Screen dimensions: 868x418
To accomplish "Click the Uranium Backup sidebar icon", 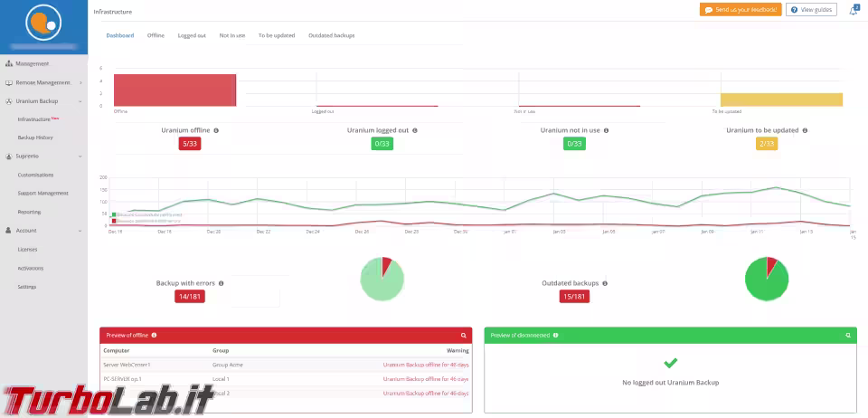I will [9, 101].
